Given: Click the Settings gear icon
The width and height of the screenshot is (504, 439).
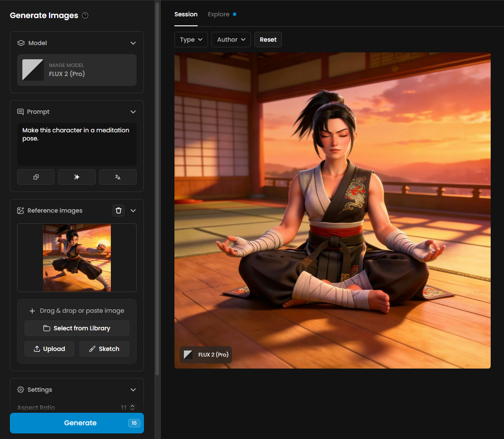Looking at the screenshot, I should click(x=21, y=390).
